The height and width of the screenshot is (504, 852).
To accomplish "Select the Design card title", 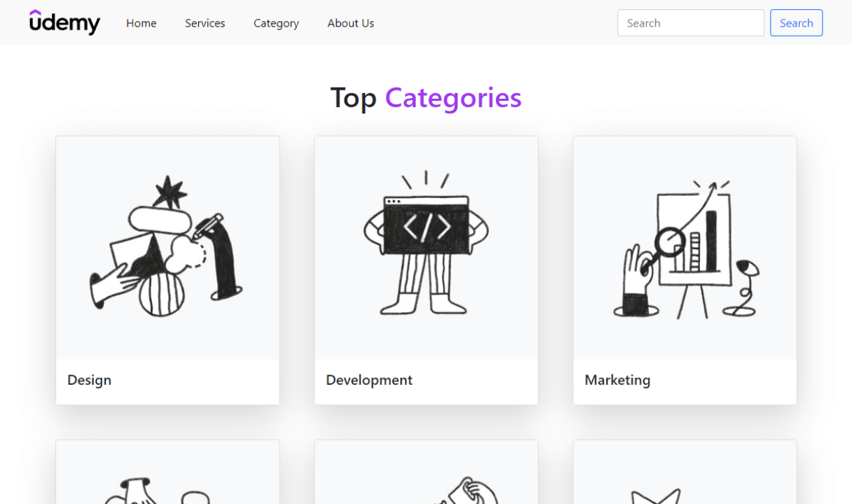I will click(90, 380).
